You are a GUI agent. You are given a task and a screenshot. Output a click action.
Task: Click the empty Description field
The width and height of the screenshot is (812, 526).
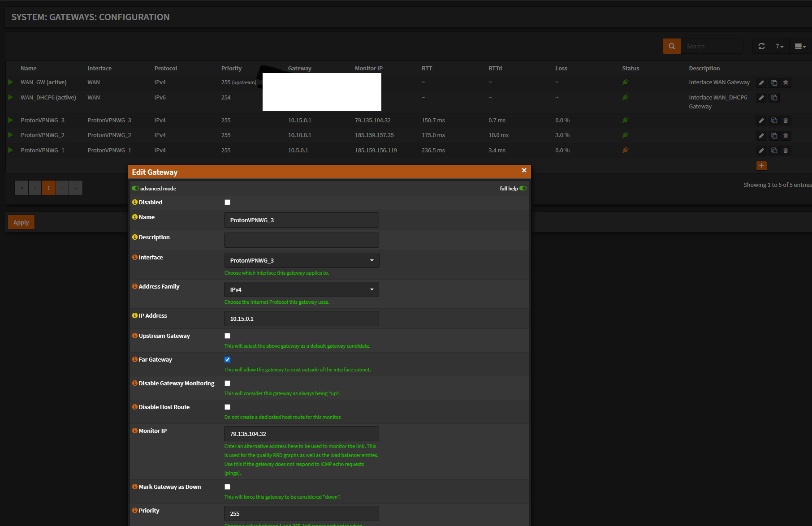(302, 240)
